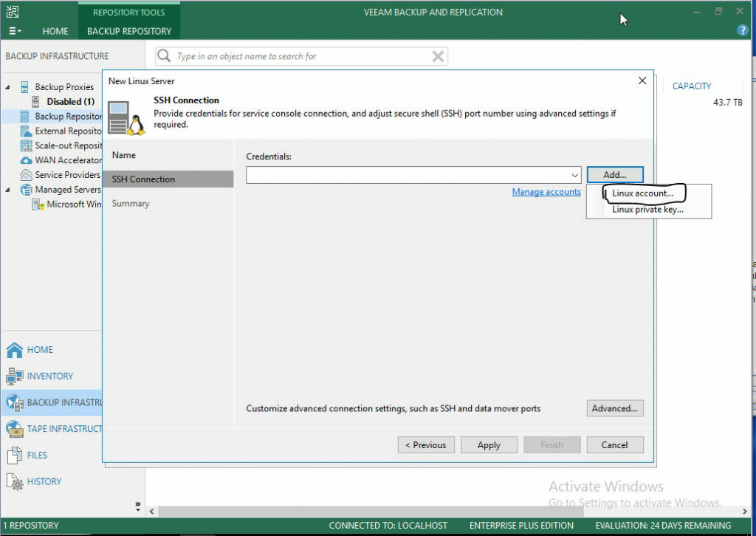The image size is (756, 536).
Task: Click the Veeam application logo icon
Action: pos(13,12)
